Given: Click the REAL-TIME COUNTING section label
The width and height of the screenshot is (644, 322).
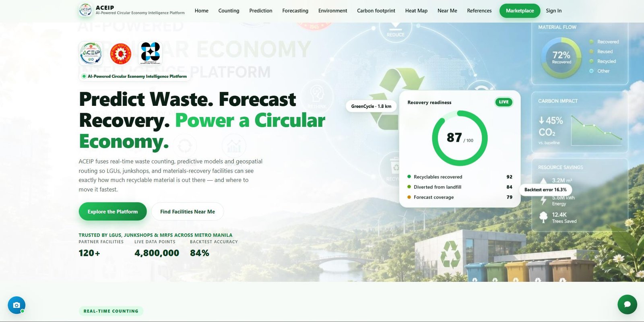Looking at the screenshot, I should click(x=111, y=311).
